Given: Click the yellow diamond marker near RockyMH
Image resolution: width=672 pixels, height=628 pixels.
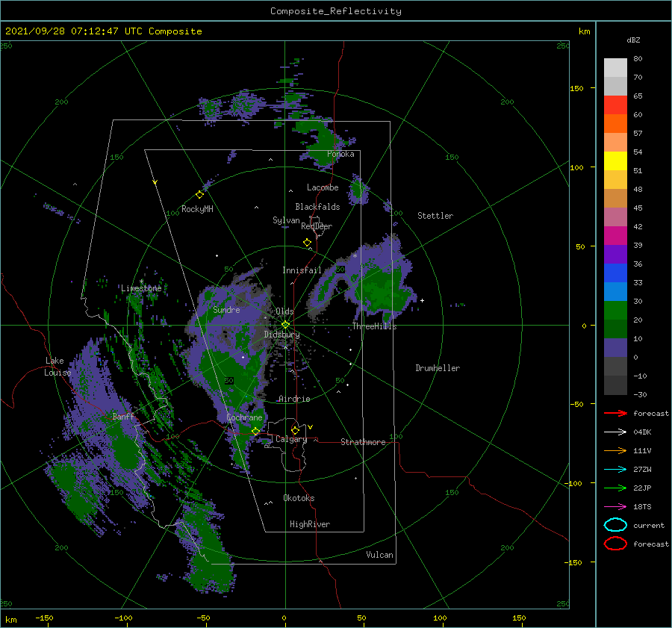Looking at the screenshot, I should [199, 195].
